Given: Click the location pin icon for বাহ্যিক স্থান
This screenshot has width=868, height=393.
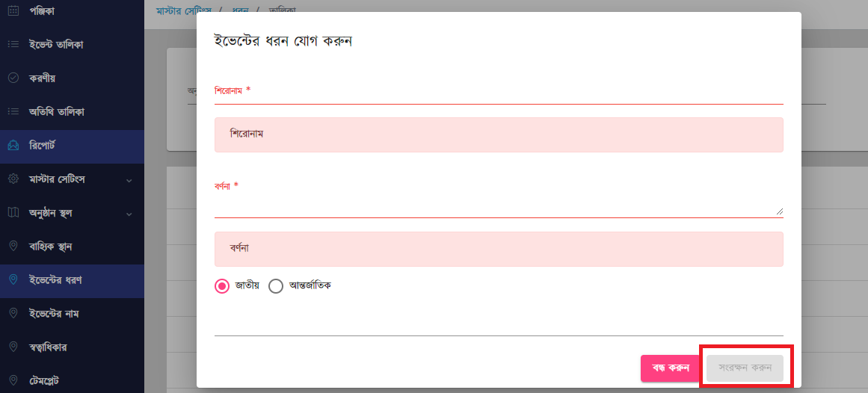Looking at the screenshot, I should tap(13, 247).
